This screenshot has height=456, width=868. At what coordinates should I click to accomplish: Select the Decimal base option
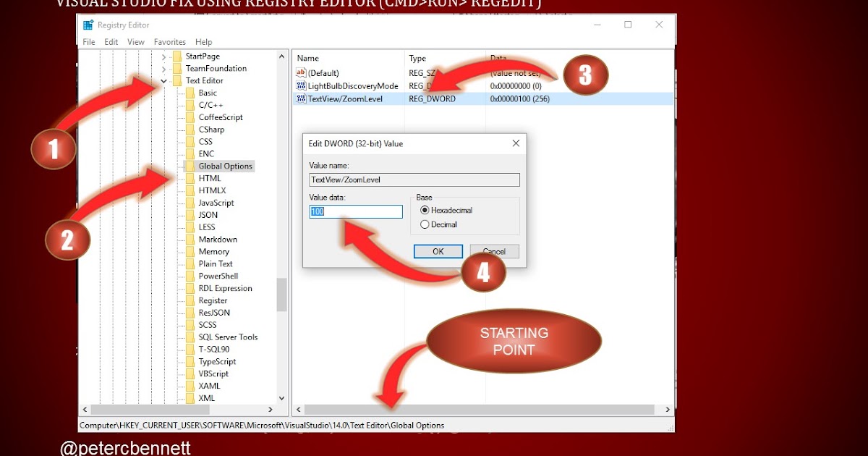tap(426, 224)
